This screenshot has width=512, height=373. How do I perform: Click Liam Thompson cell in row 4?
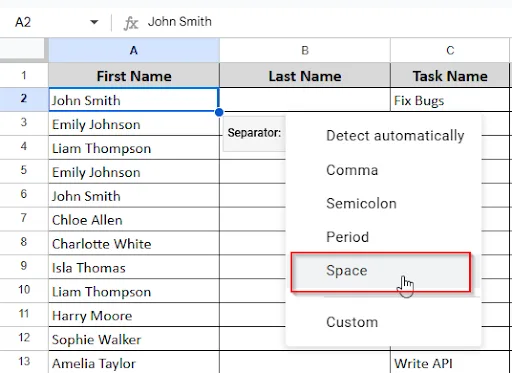134,148
